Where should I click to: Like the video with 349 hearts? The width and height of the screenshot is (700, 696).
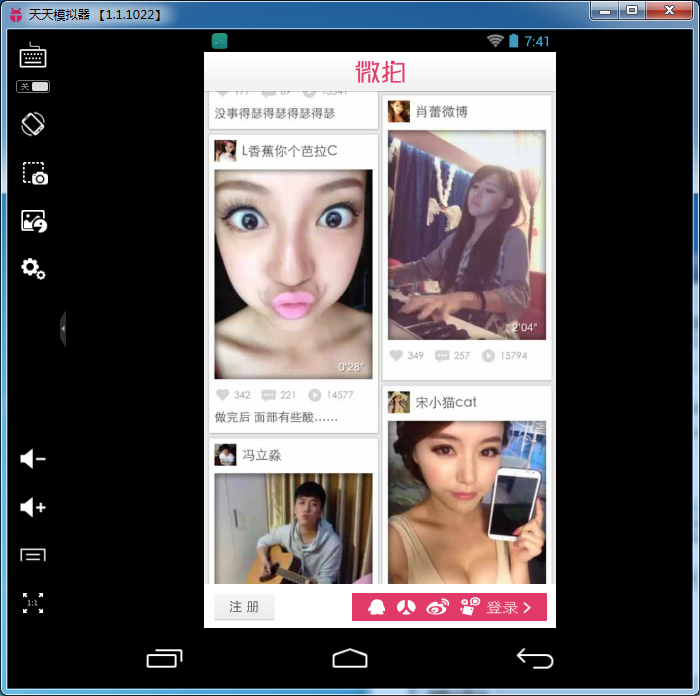pos(396,355)
